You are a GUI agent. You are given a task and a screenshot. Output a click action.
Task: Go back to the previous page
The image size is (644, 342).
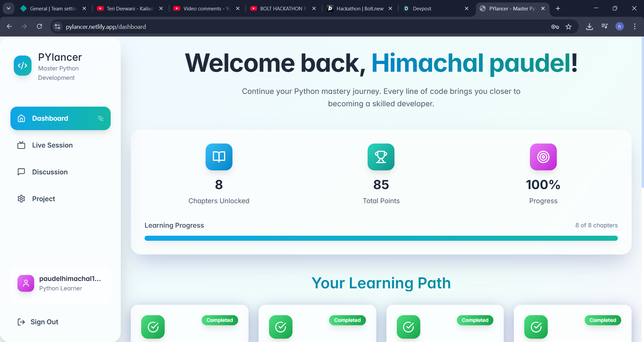(9, 26)
